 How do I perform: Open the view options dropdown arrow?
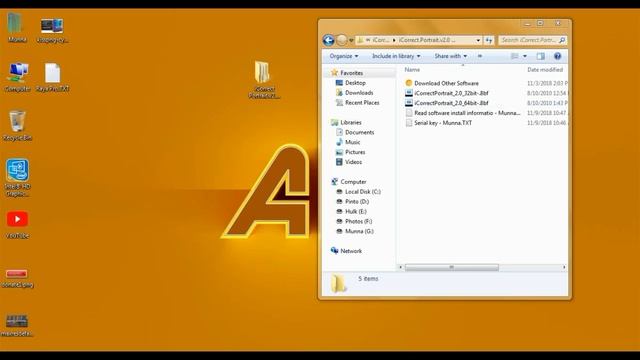(x=525, y=56)
